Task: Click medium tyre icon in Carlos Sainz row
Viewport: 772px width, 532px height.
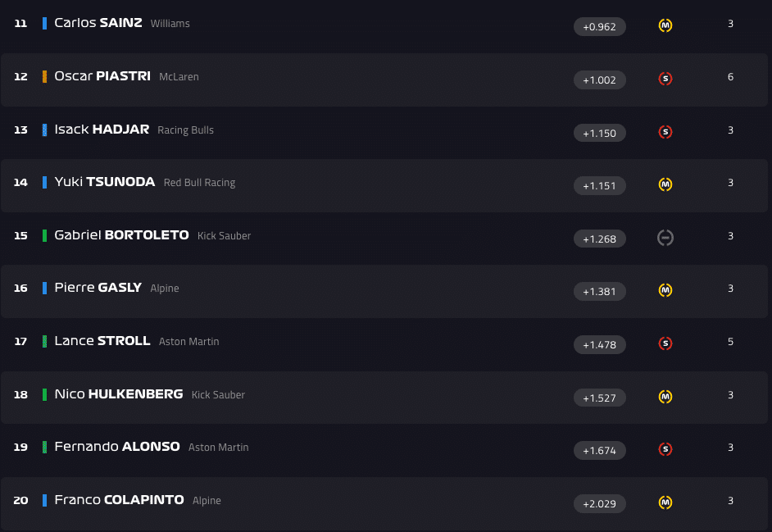Action: tap(665, 25)
